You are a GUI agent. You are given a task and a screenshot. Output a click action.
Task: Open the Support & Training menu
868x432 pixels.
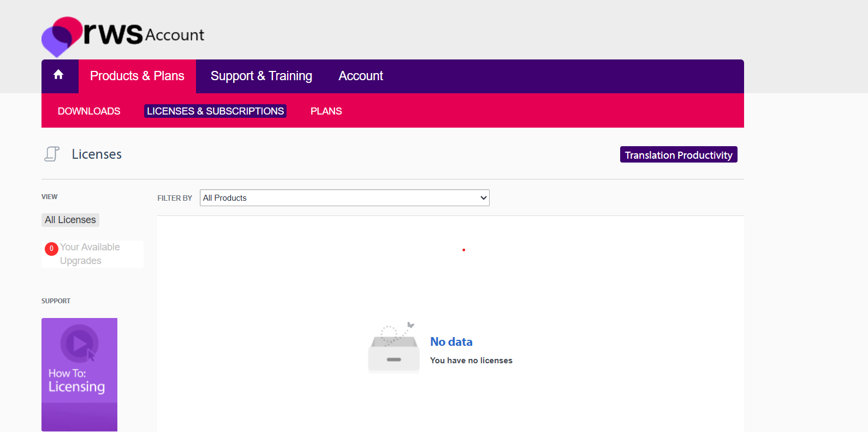click(261, 76)
